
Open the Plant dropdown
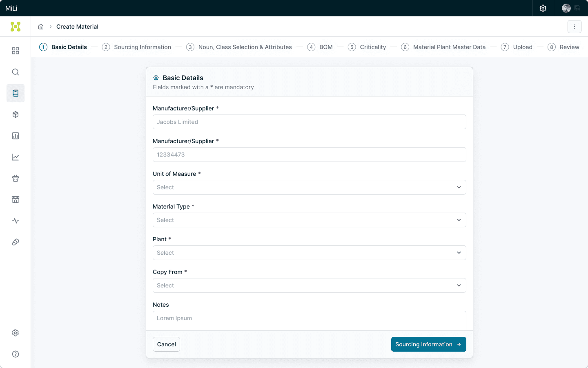coord(310,253)
